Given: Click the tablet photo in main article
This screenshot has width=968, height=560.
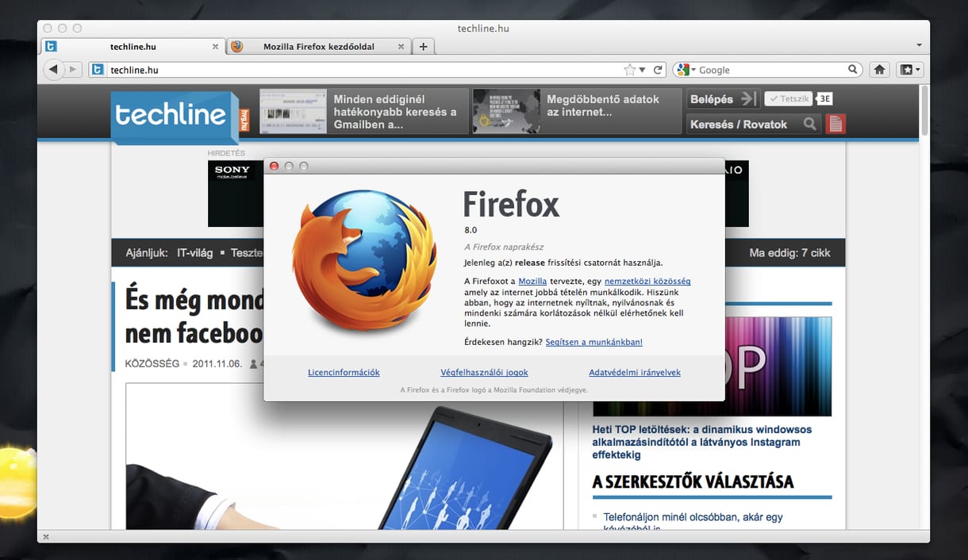Looking at the screenshot, I should point(344,457).
